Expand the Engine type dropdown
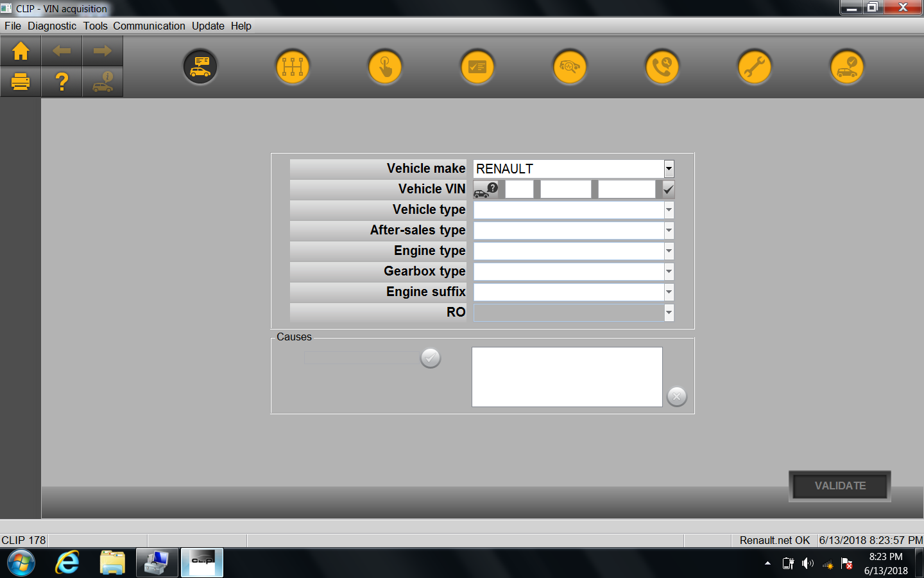Viewport: 924px width, 578px height. point(669,251)
